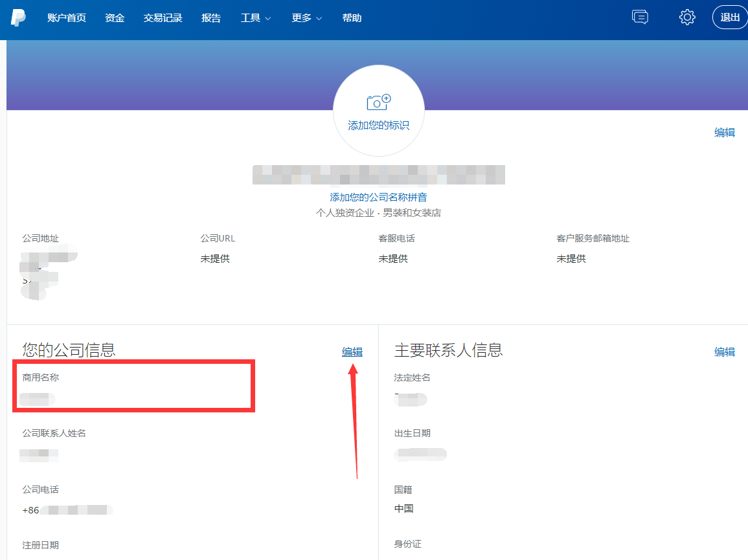Open the settings gear icon

pos(686,17)
